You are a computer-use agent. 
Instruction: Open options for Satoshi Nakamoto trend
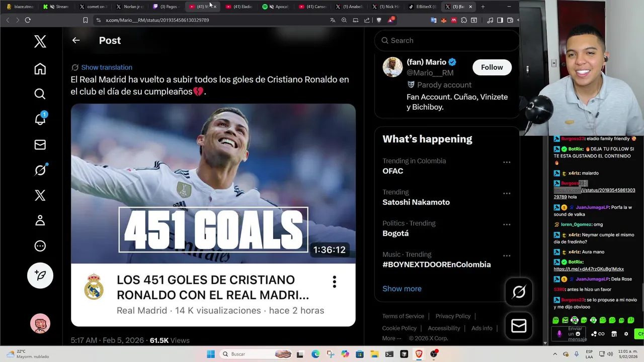coord(507,193)
